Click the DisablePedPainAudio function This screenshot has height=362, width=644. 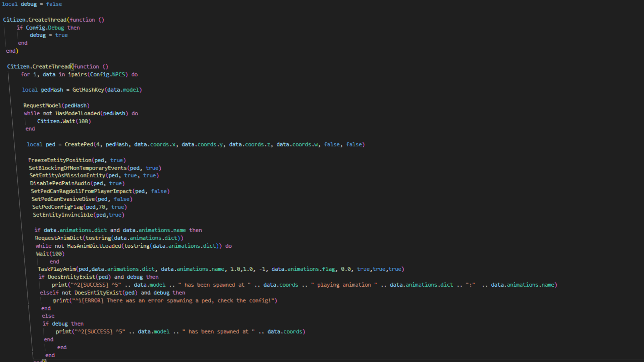(x=60, y=183)
